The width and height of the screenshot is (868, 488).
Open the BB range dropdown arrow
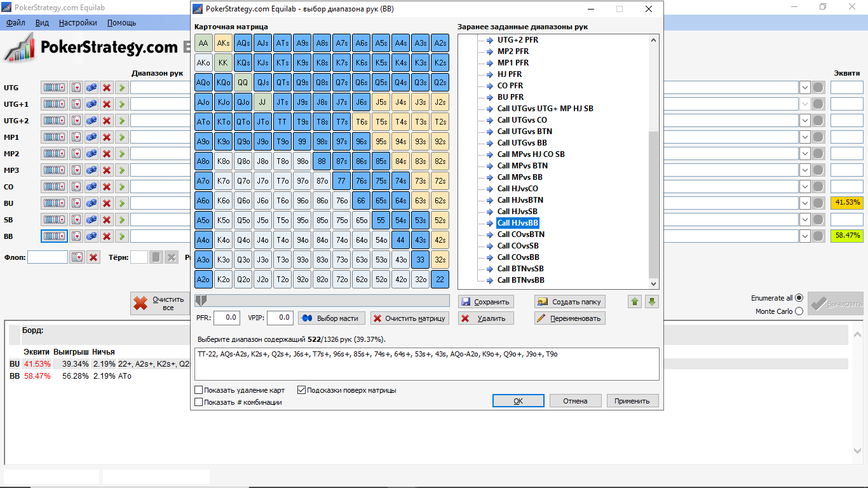[x=805, y=236]
